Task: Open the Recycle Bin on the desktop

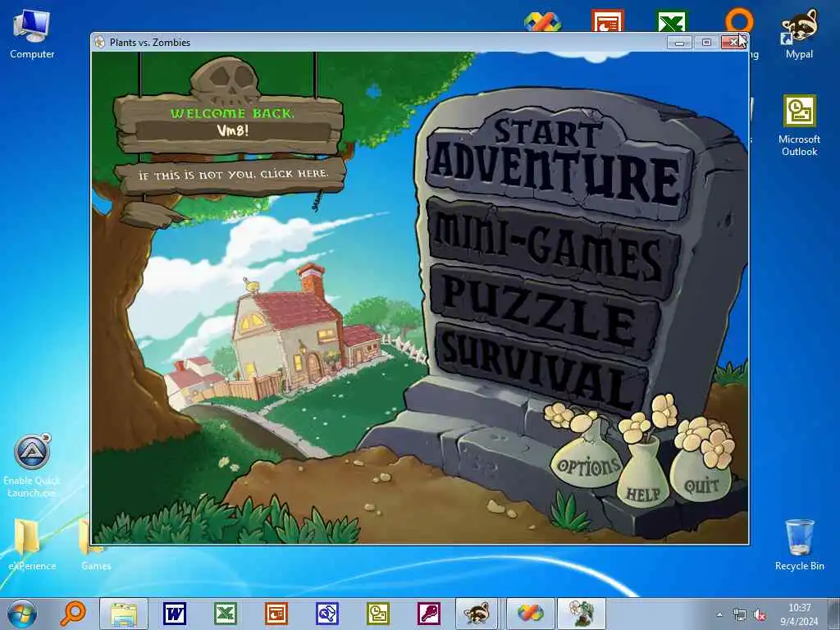Action: [799, 545]
